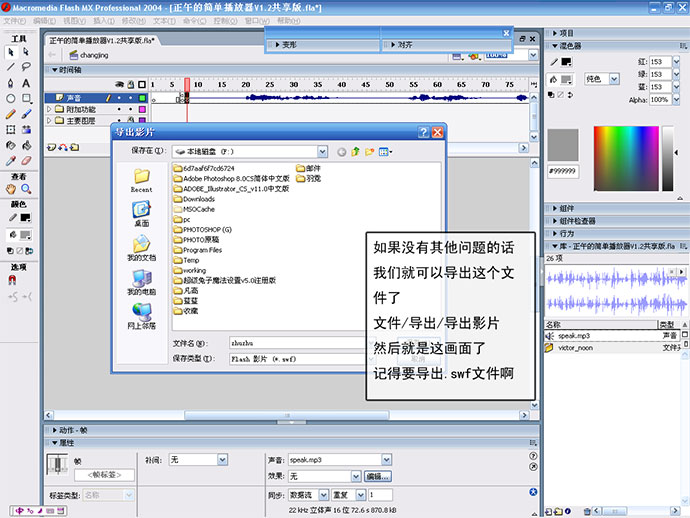Open the 文件 File menu
This screenshot has width=690, height=518.
(15, 21)
